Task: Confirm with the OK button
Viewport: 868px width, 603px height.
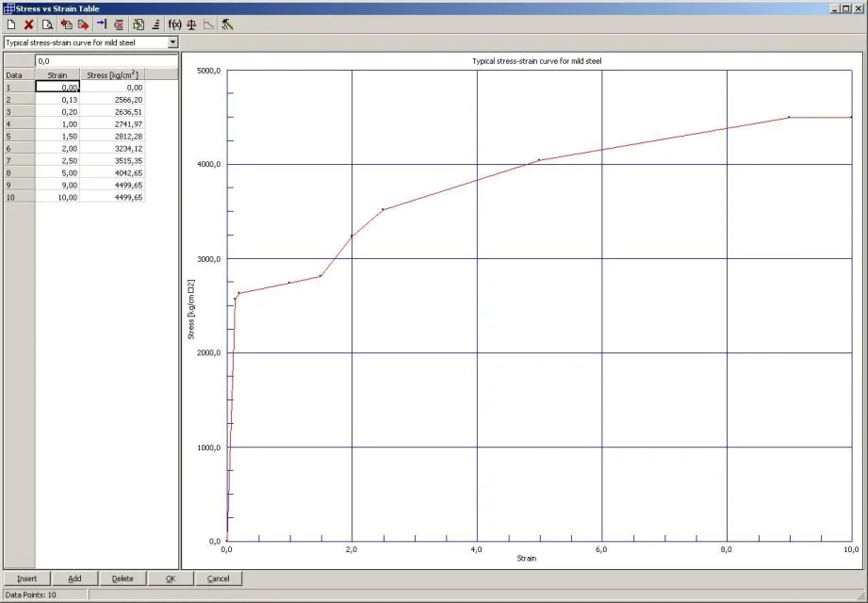Action: [171, 579]
